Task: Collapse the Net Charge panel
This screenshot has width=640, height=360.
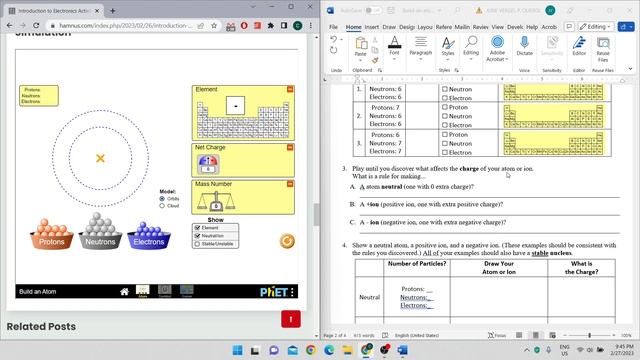Action: [x=290, y=147]
